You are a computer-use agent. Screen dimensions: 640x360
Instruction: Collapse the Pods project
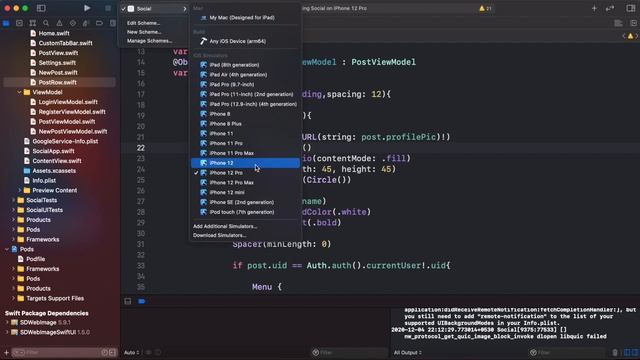[x=7, y=249]
